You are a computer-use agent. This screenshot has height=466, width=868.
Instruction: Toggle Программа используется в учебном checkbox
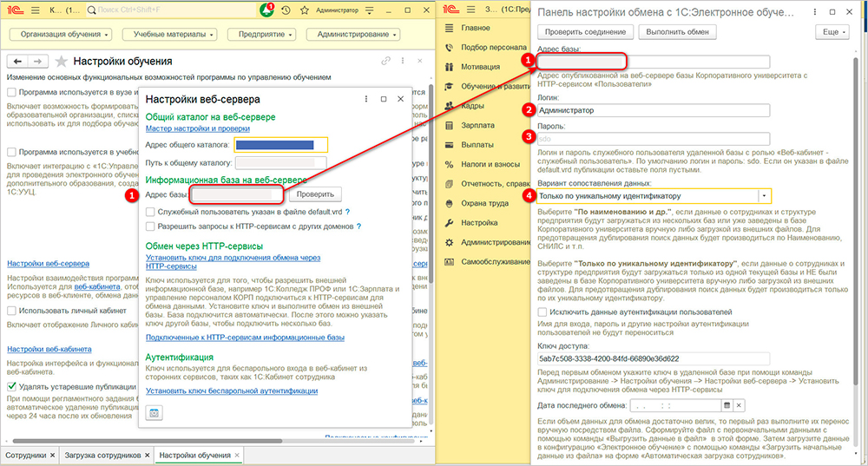pyautogui.click(x=11, y=152)
